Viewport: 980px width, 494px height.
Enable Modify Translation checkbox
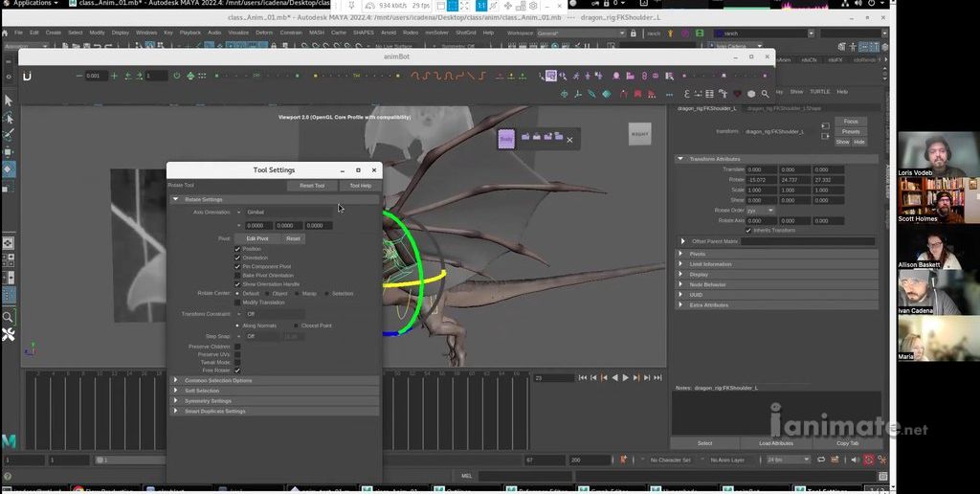(x=237, y=302)
